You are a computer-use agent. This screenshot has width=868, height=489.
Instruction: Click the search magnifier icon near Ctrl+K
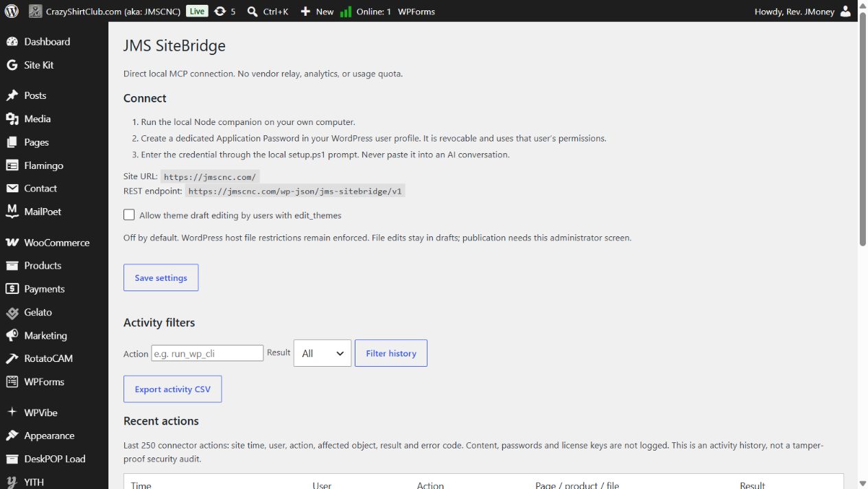click(253, 11)
